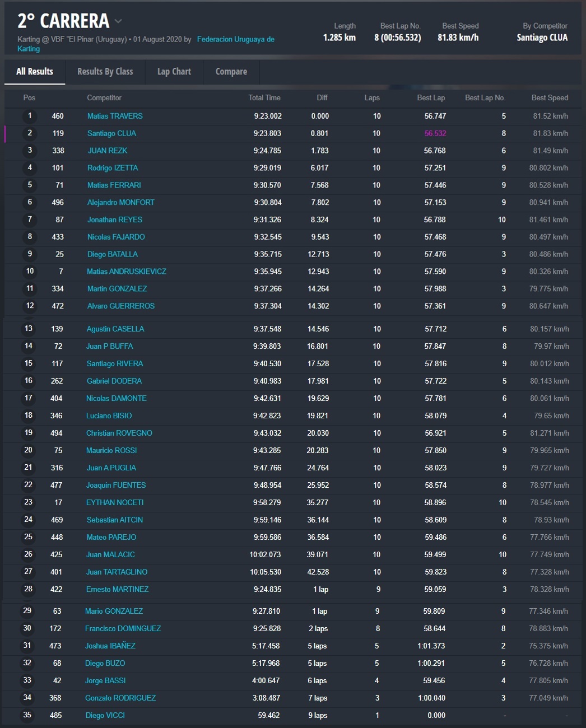
Task: Open JUAN REZK competitor link
Action: coord(107,151)
